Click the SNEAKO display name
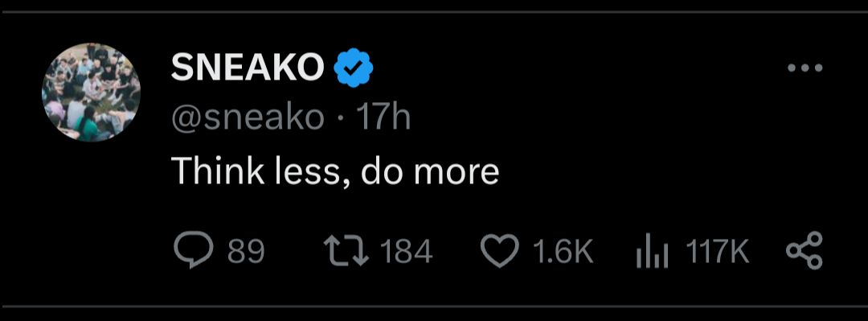 [248, 68]
